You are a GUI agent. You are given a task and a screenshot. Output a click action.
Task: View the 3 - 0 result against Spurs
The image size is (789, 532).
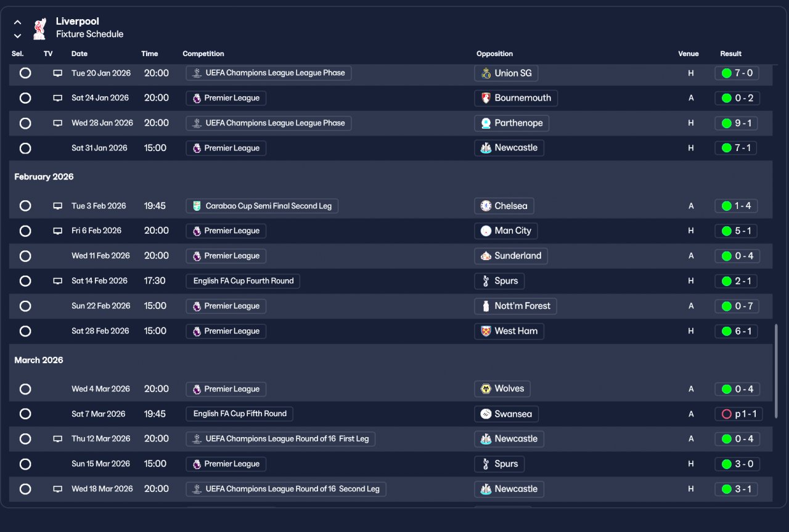(x=737, y=464)
